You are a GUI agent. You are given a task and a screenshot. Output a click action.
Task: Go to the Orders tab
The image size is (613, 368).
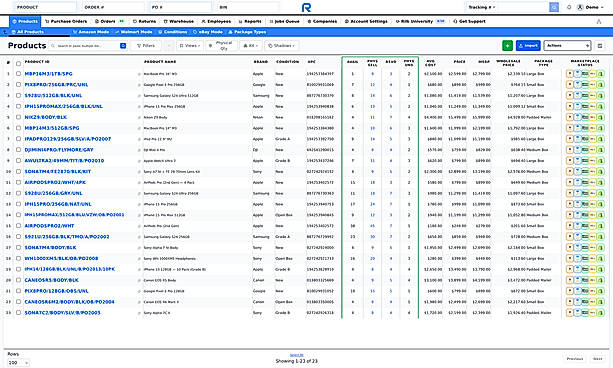(109, 22)
